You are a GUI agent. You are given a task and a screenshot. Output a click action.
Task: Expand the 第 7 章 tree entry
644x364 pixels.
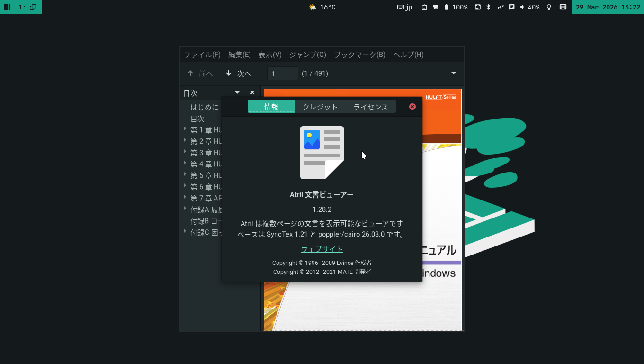pyautogui.click(x=185, y=197)
